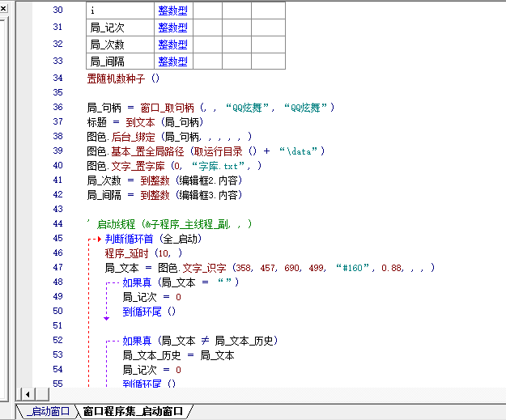Click the 窗口_取句柄 function call
This screenshot has width=506, height=420.
tap(168, 108)
